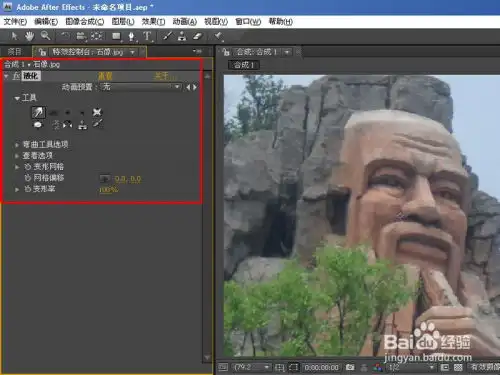Select the Eraser tool
Viewport: 500px width, 375px height.
(x=198, y=36)
